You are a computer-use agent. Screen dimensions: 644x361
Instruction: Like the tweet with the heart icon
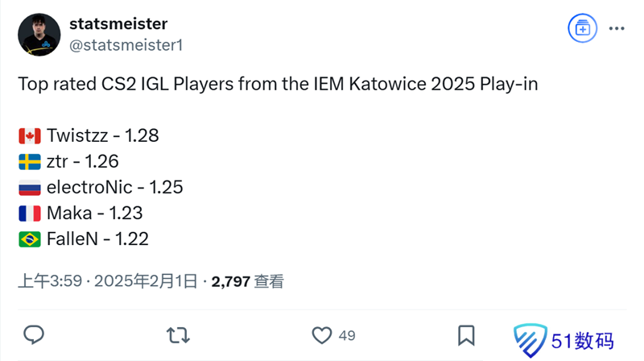coord(322,335)
